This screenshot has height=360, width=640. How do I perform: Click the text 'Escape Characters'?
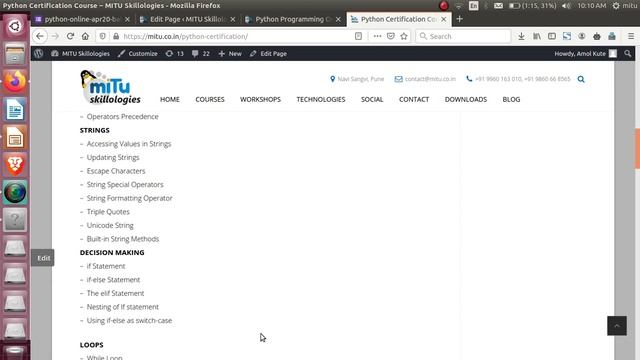point(116,171)
